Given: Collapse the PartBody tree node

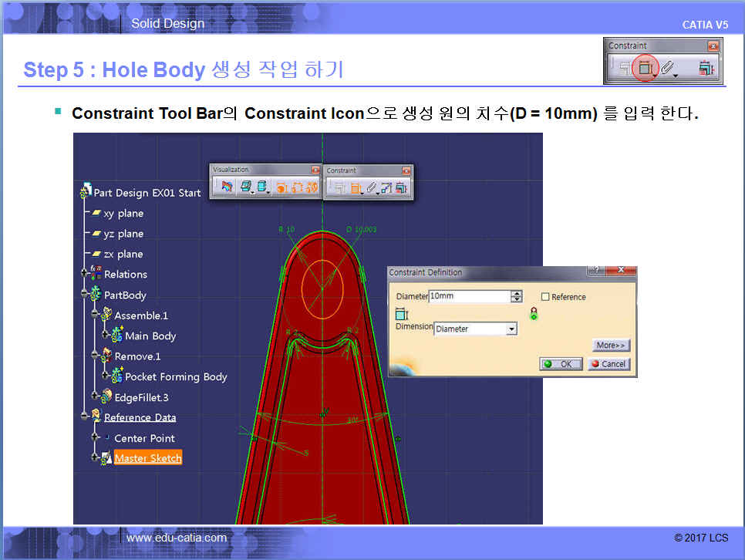Looking at the screenshot, I should coord(85,295).
